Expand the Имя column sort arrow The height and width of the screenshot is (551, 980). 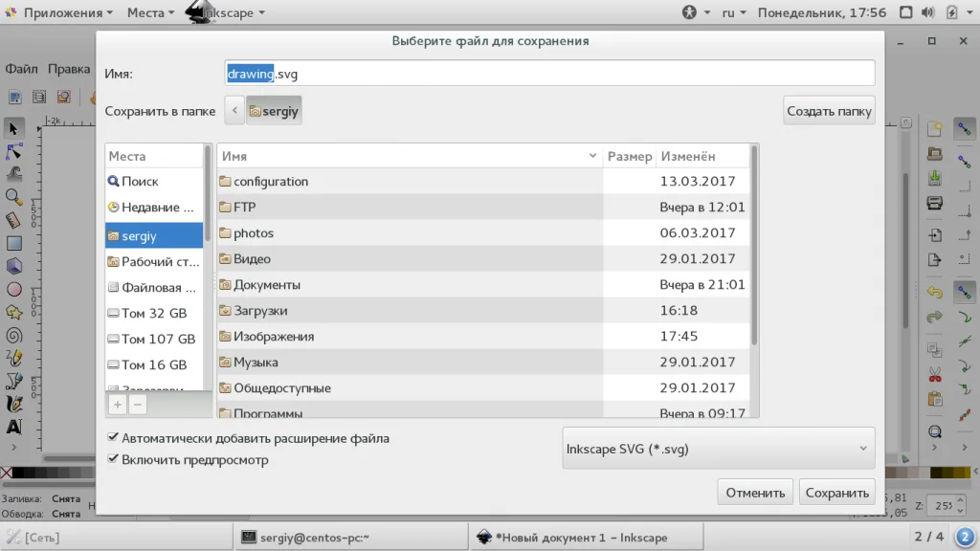592,156
